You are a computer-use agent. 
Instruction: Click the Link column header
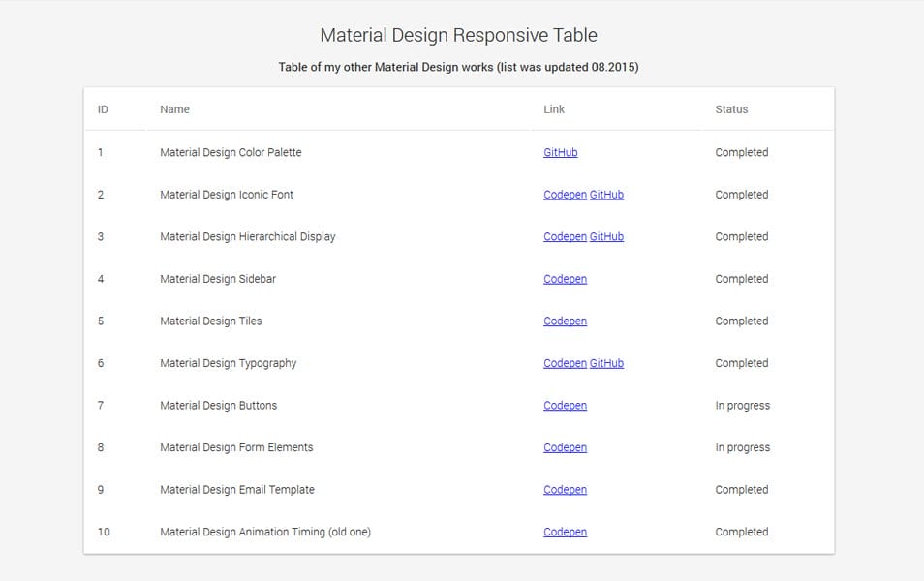point(553,109)
